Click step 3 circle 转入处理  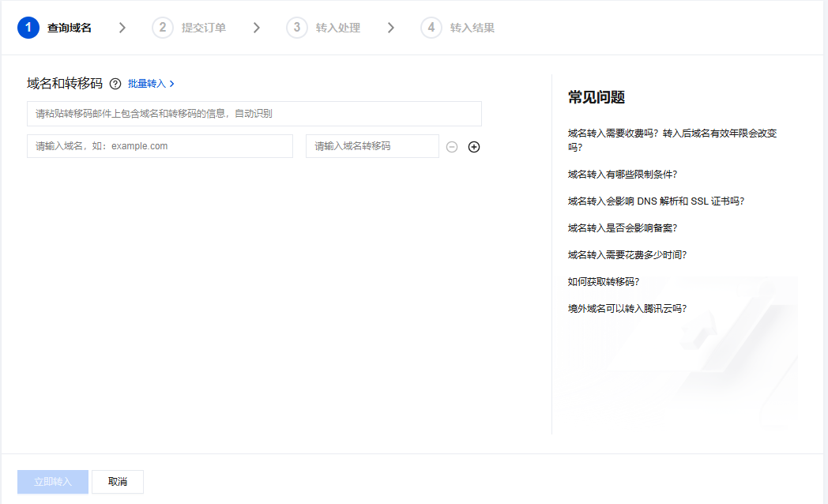(296, 28)
